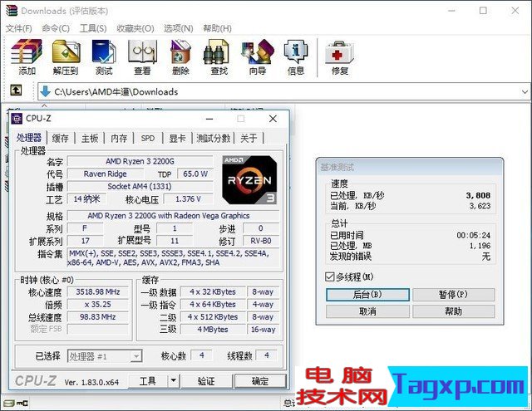Click the WinRAR books icon in title bar
Image resolution: width=532 pixels, height=411 pixels.
(x=11, y=11)
